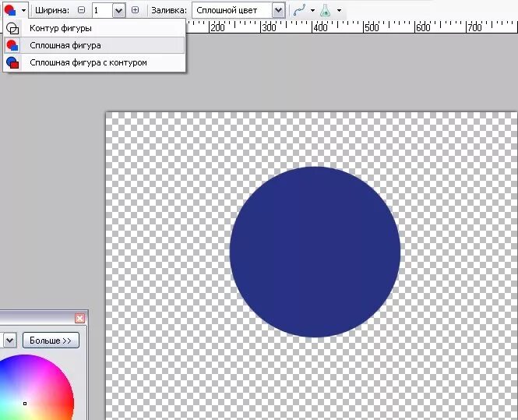
Task: Click the width value input field
Action: click(x=102, y=11)
